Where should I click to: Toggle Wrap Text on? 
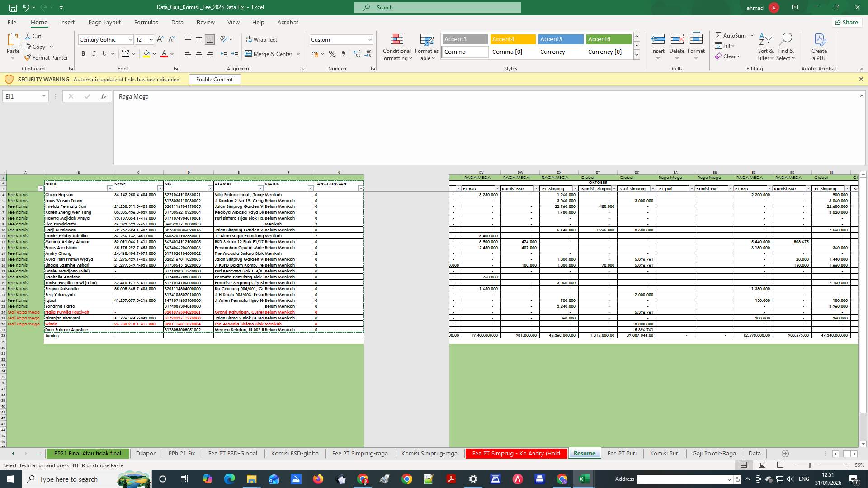tap(261, 40)
